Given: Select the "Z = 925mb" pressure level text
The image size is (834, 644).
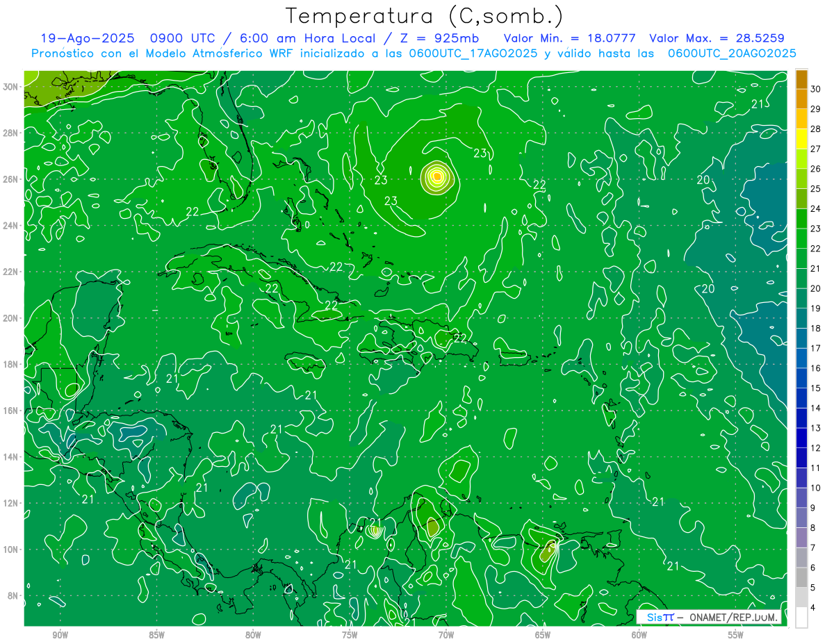Looking at the screenshot, I should click(x=439, y=38).
